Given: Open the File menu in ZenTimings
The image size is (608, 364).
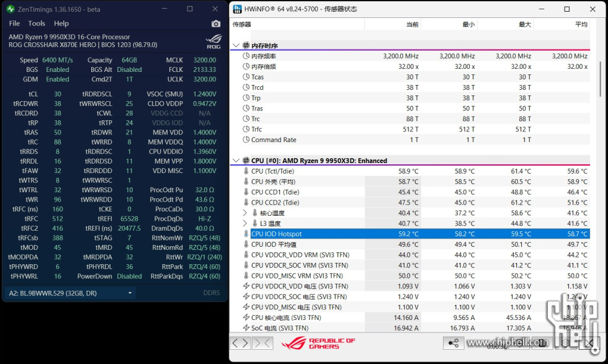Looking at the screenshot, I should 14,24.
